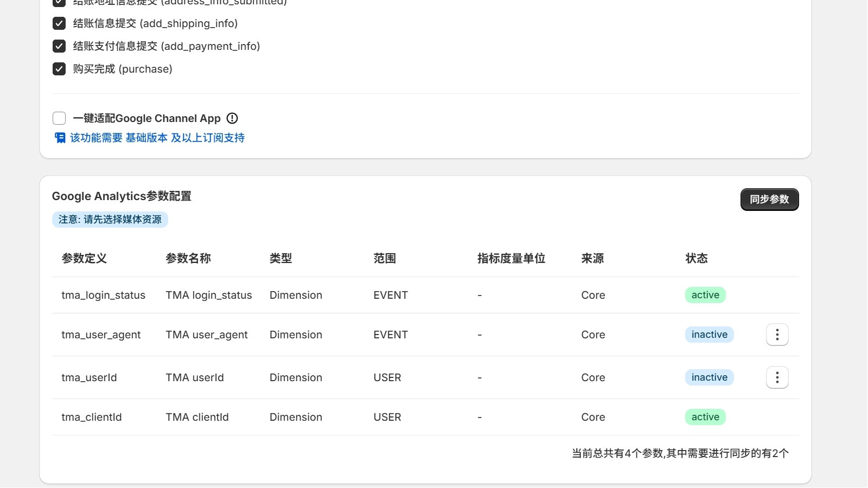Screen dimensions: 868x488
Task: Select tma_login_status cell
Action: coord(104,295)
